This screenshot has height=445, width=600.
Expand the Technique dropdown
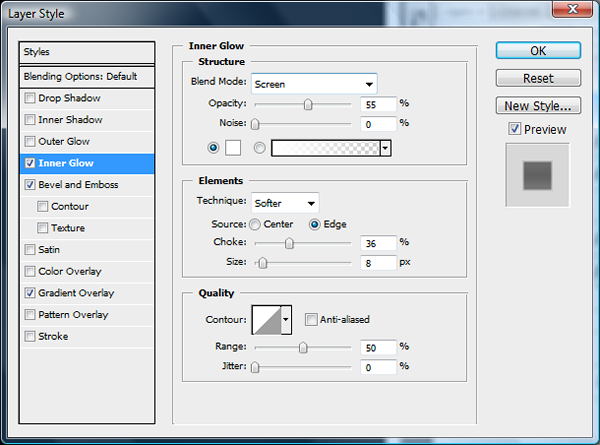click(285, 203)
